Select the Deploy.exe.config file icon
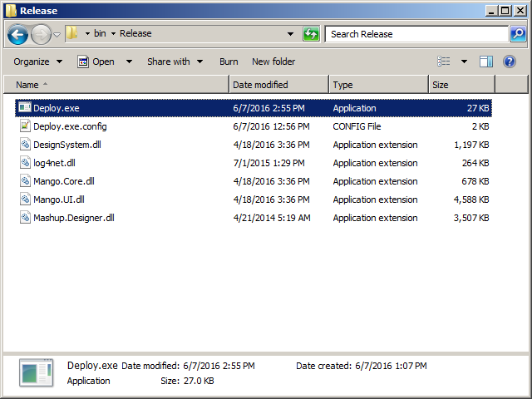The height and width of the screenshot is (399, 532). tap(25, 126)
